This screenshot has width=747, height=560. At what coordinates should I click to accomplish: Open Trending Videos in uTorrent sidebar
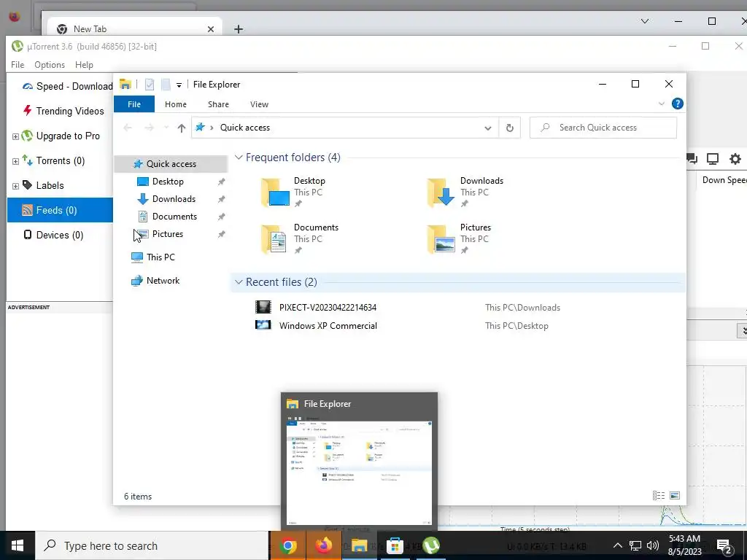63,111
